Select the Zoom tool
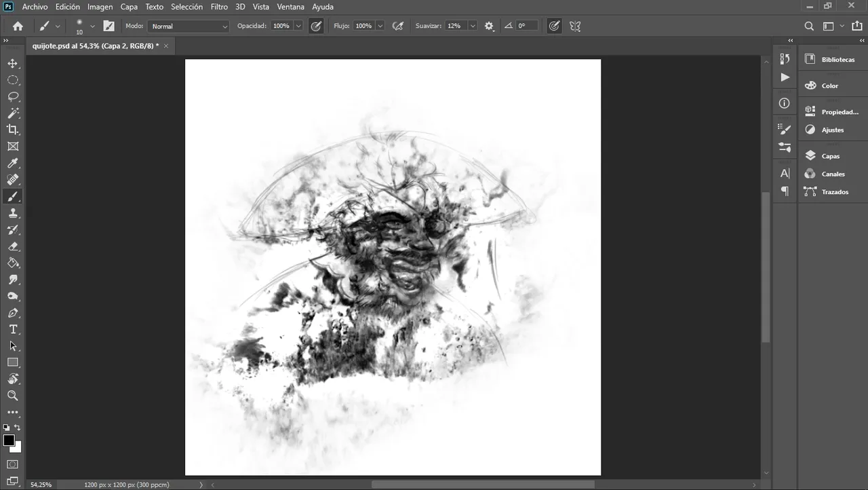This screenshot has width=868, height=490. [13, 396]
